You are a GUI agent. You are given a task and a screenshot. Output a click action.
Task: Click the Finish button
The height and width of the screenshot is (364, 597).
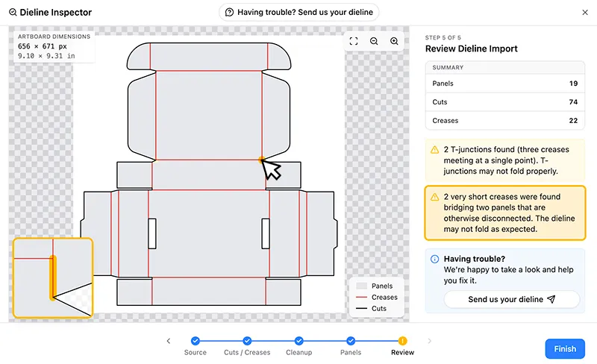click(x=565, y=349)
